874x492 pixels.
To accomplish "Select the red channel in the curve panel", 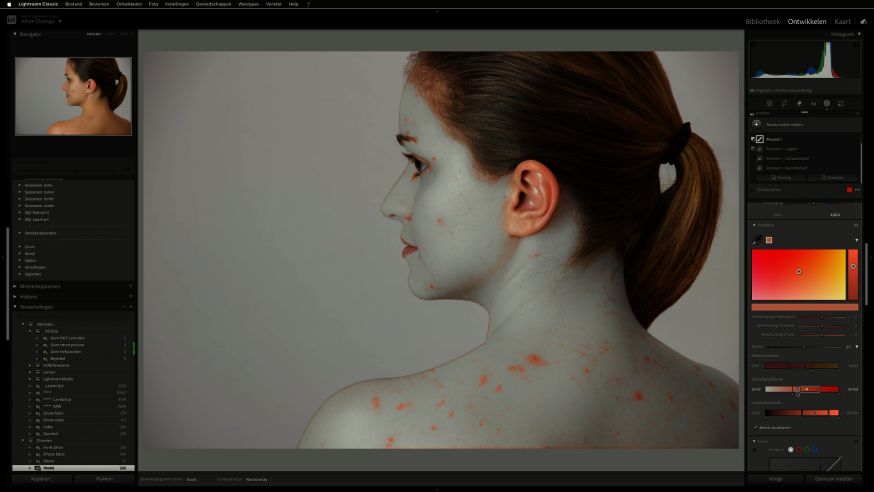I will 801,450.
